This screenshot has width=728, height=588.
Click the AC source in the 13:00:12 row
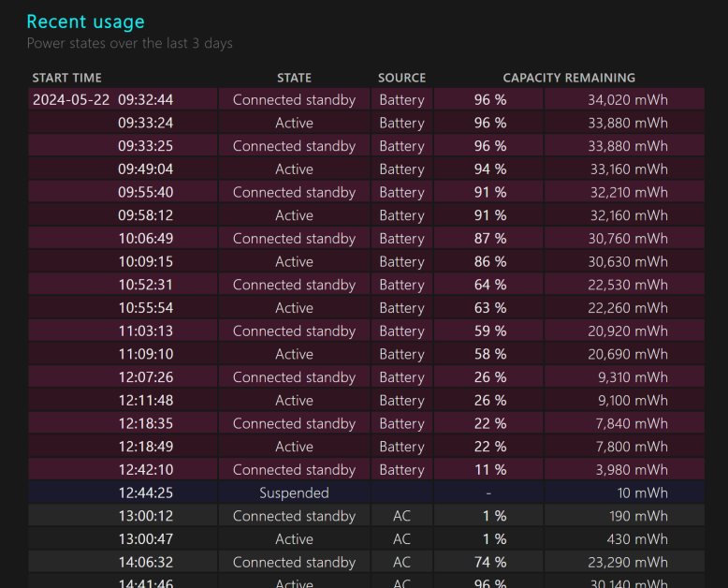[x=401, y=516]
